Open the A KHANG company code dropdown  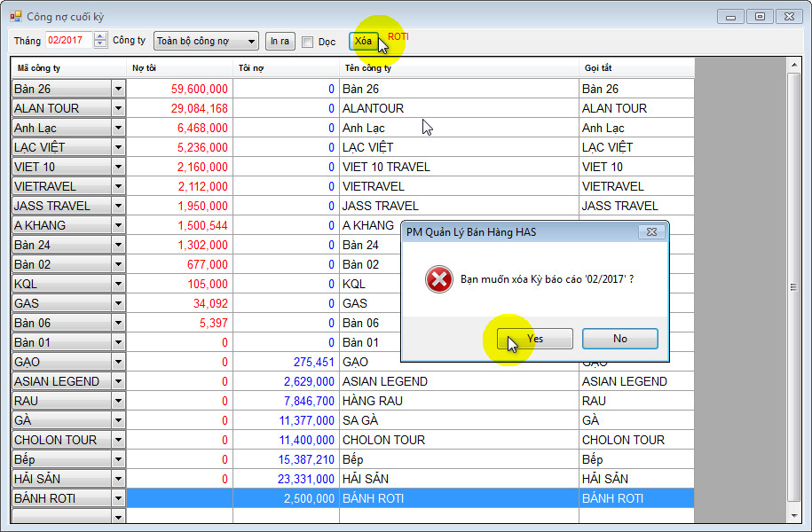coord(118,225)
